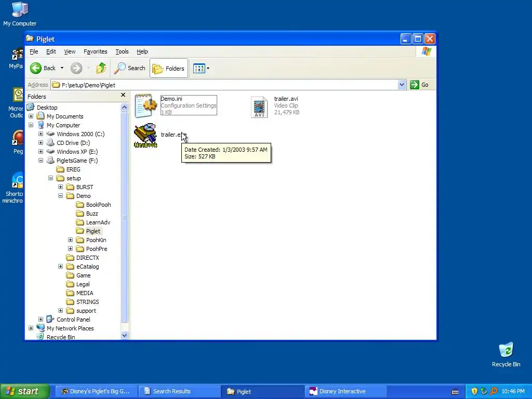Screen dimensions: 532x399
Task: Toggle the Folders pane button
Action: [x=169, y=68]
